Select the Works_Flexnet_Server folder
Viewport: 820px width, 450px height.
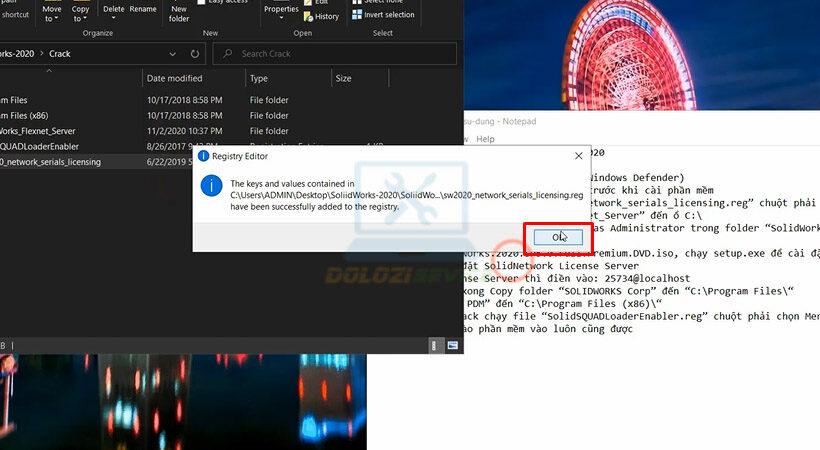pyautogui.click(x=38, y=130)
